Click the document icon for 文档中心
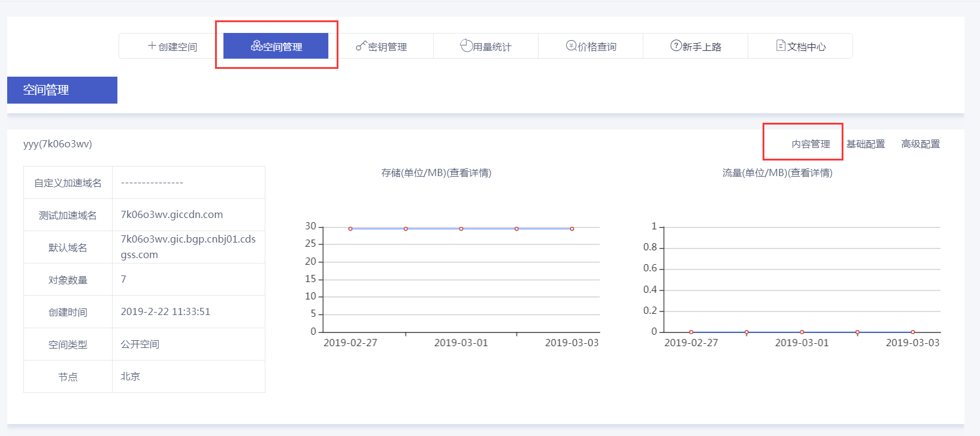This screenshot has height=436, width=980. click(781, 46)
